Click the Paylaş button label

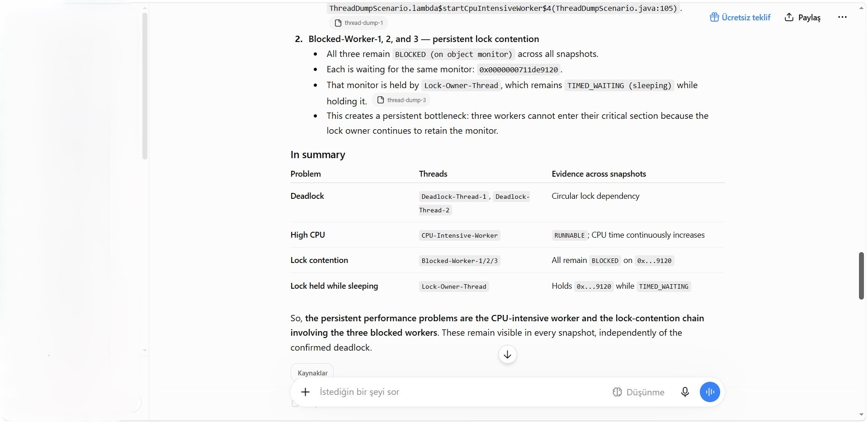pyautogui.click(x=809, y=18)
